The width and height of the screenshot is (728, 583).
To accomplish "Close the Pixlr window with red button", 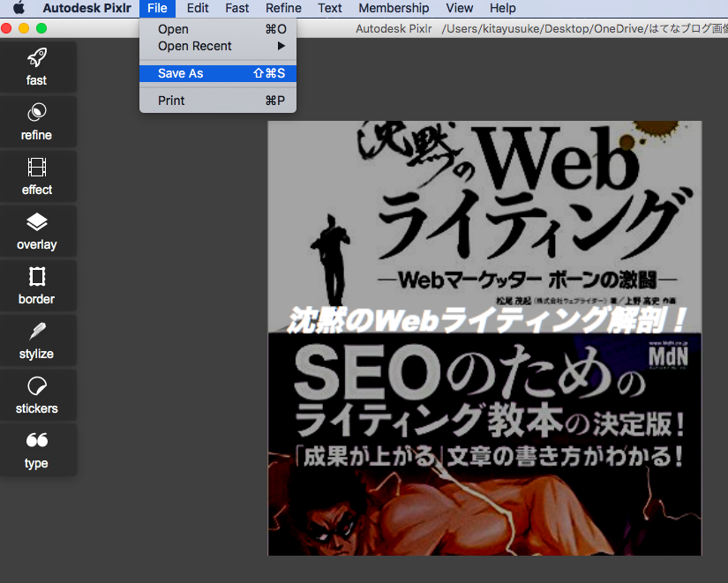I will pyautogui.click(x=6, y=28).
